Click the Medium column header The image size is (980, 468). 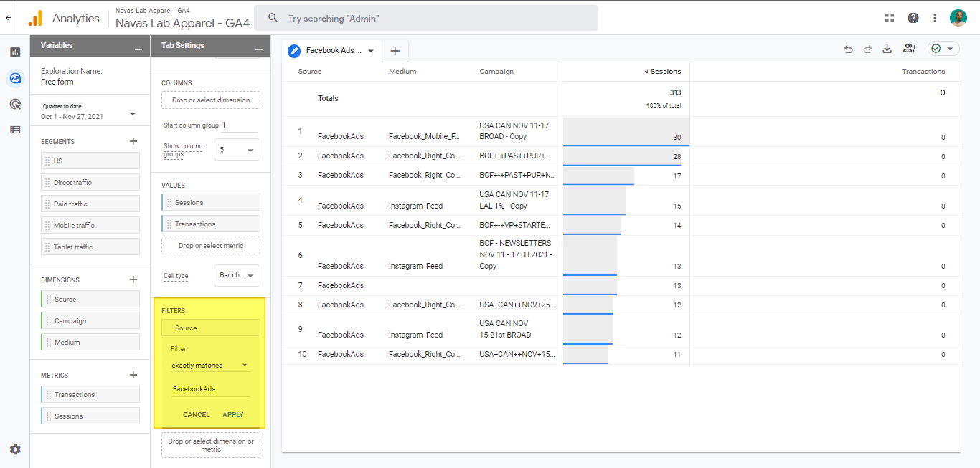coord(402,72)
